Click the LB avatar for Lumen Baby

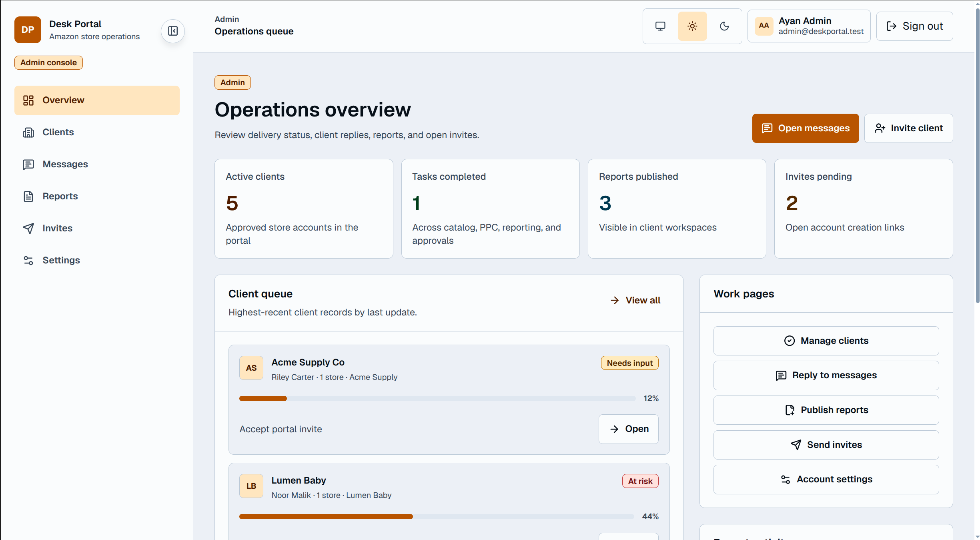[251, 486]
